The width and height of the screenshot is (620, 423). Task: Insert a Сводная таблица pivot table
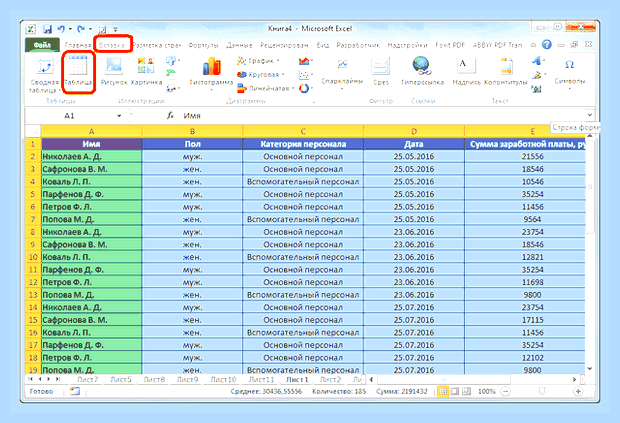(x=44, y=75)
